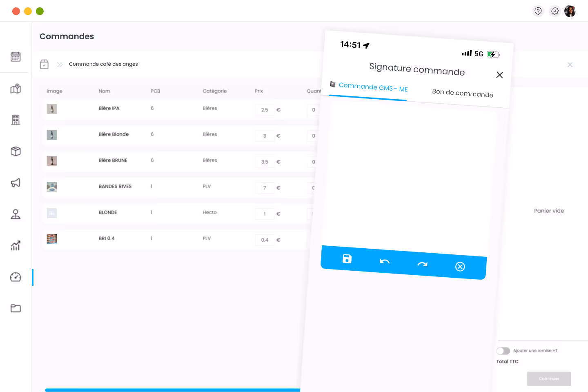The height and width of the screenshot is (392, 588).
Task: Edit the Bière Blonde quantity field
Action: click(x=313, y=136)
